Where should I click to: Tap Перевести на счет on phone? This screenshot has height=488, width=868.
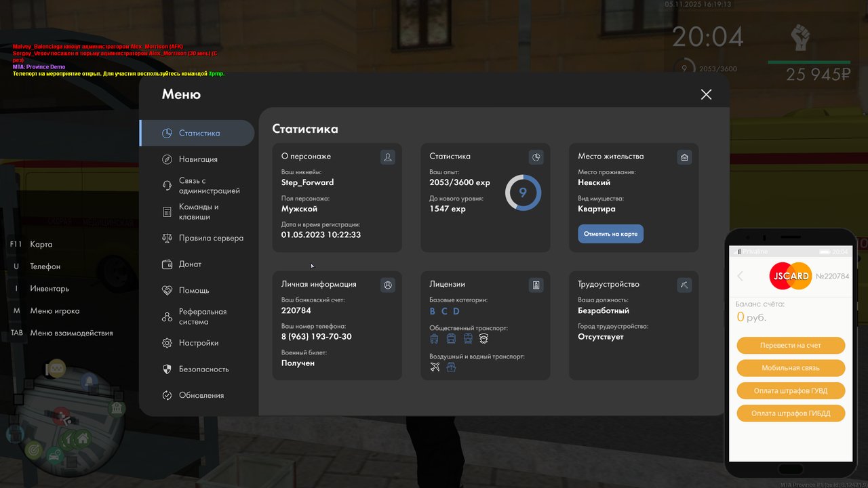[x=791, y=345]
